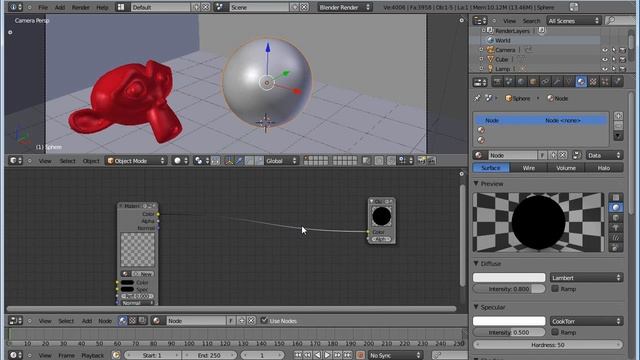This screenshot has width=640, height=360.
Task: Open the Add menu in node editor
Action: pyautogui.click(x=87, y=321)
